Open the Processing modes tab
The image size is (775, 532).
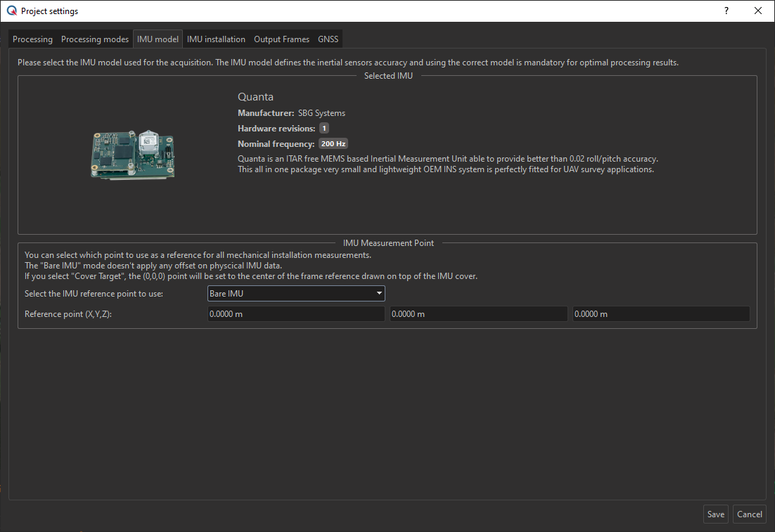[94, 39]
